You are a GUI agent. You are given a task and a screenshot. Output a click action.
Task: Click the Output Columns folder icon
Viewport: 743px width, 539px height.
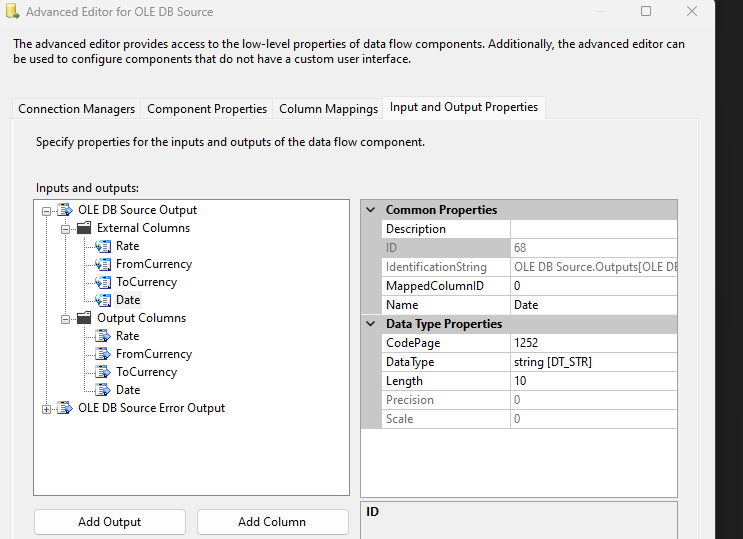[84, 318]
